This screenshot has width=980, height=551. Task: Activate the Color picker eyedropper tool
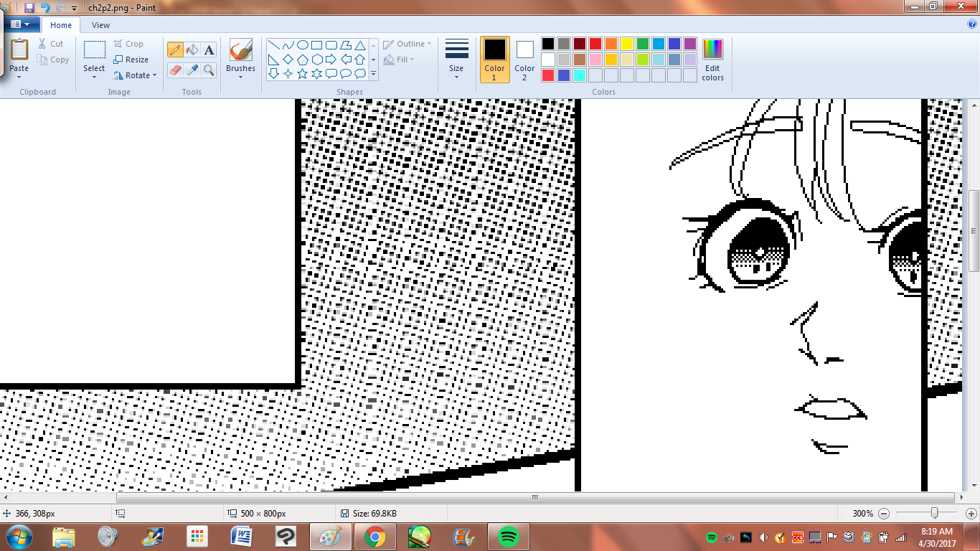(x=192, y=70)
